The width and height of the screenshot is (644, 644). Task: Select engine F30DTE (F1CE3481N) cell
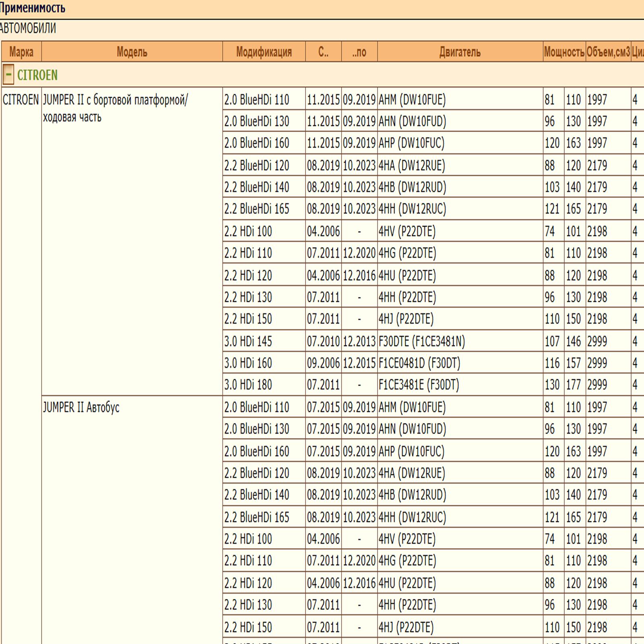click(421, 341)
